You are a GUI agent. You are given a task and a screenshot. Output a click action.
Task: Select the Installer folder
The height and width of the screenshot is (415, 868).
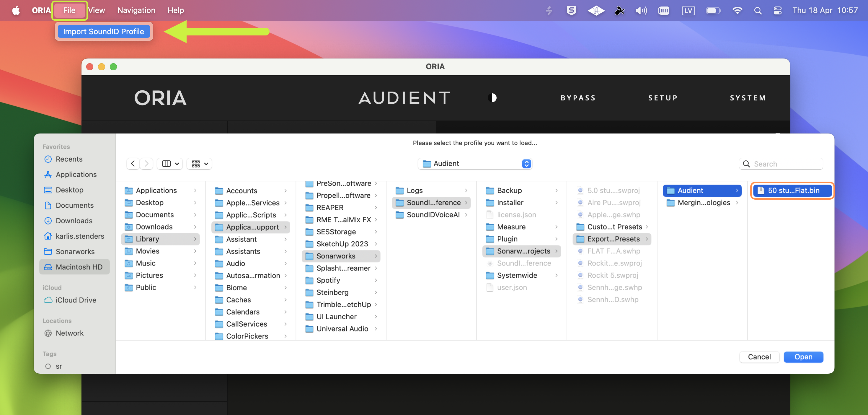[522, 203]
